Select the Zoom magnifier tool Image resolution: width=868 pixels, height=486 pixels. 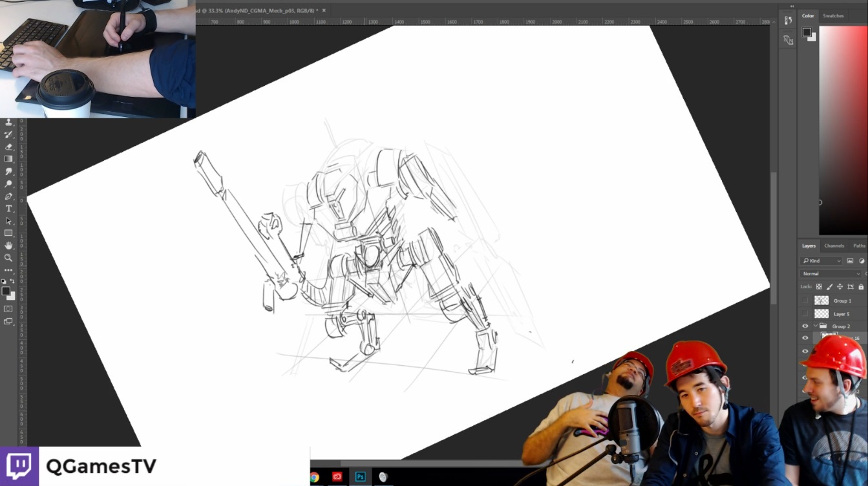coord(8,257)
